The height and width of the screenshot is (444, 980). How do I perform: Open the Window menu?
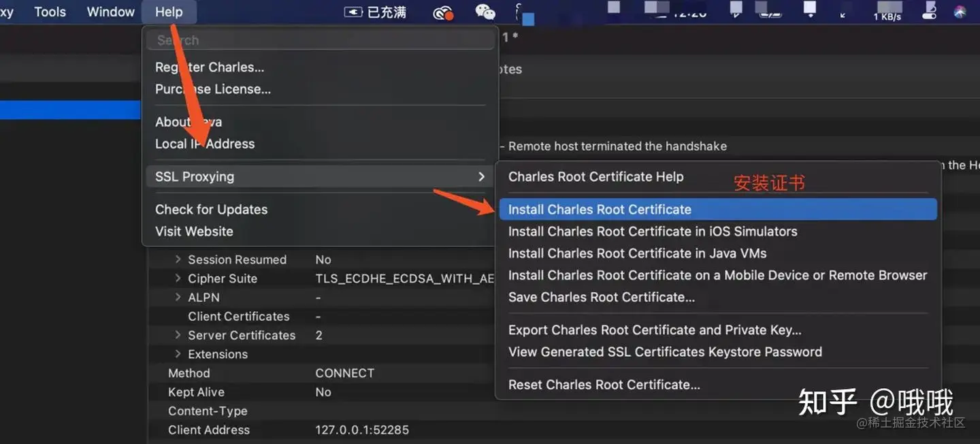click(111, 12)
